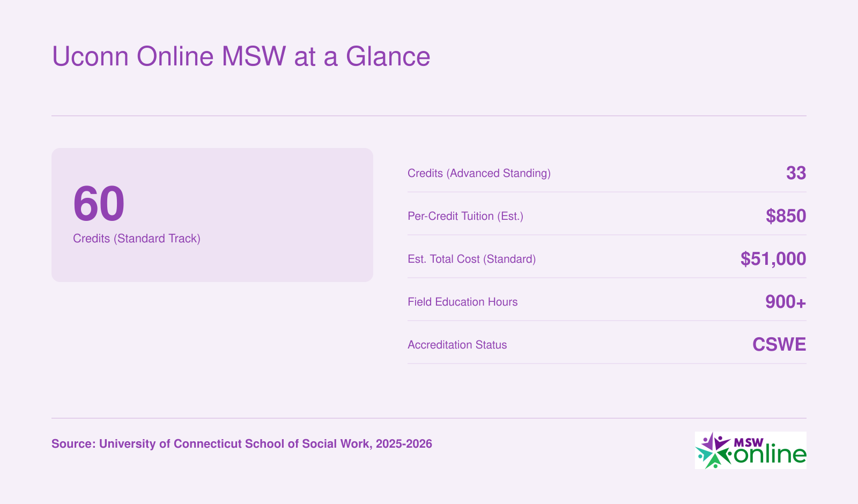Viewport: 858px width, 504px height.
Task: Click the 'Est. Total Cost (Standard)' label
Action: click(471, 259)
